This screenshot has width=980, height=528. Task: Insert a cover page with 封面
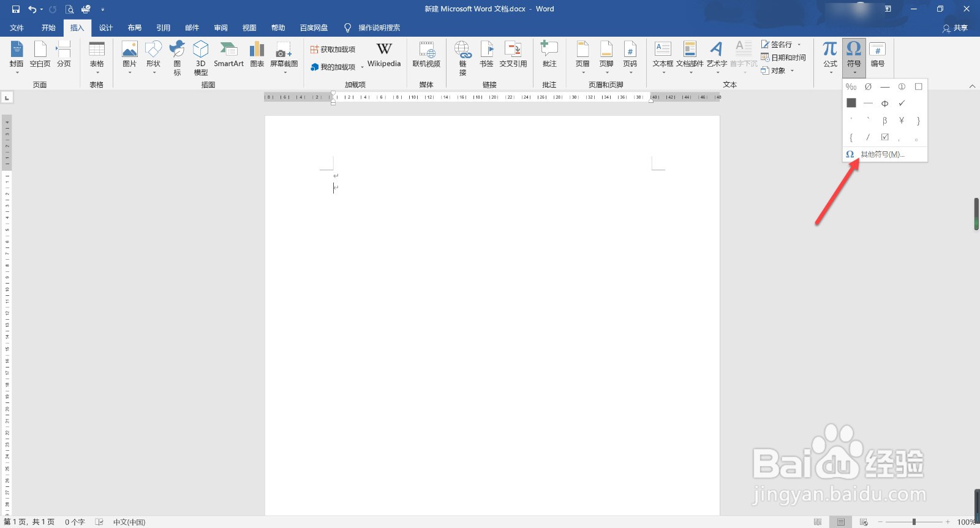pos(17,57)
